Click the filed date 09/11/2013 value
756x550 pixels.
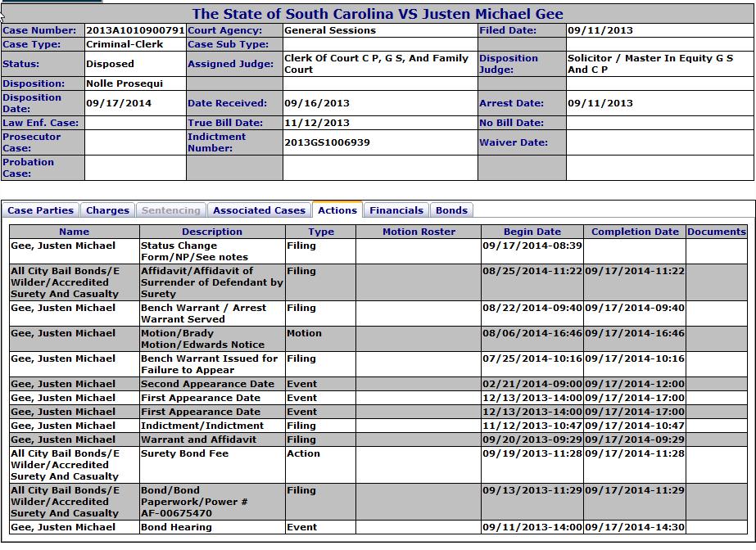600,30
